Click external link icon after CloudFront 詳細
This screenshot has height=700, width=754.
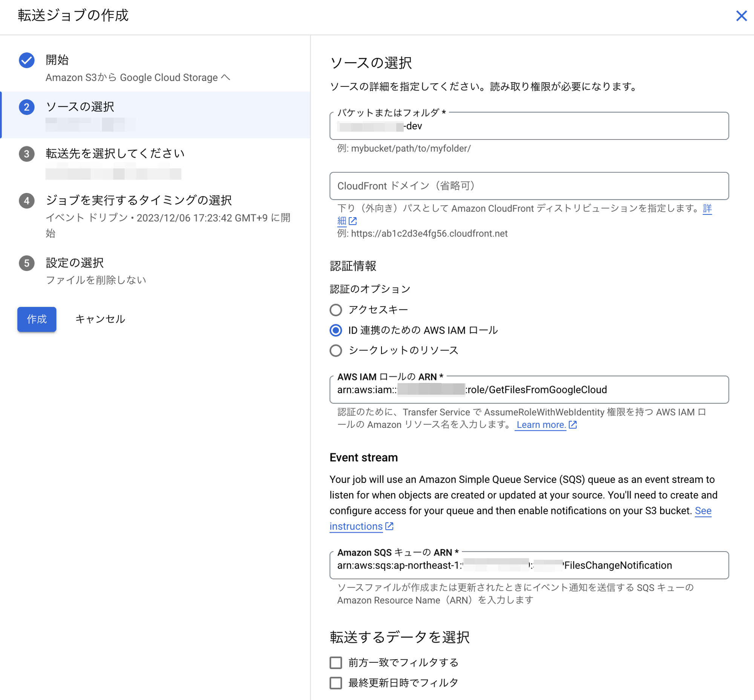353,221
